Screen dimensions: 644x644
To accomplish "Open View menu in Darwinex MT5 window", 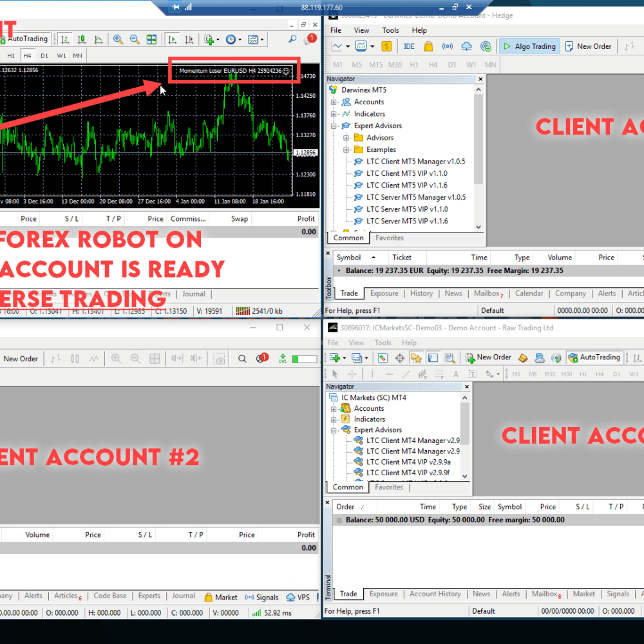I will [x=361, y=30].
